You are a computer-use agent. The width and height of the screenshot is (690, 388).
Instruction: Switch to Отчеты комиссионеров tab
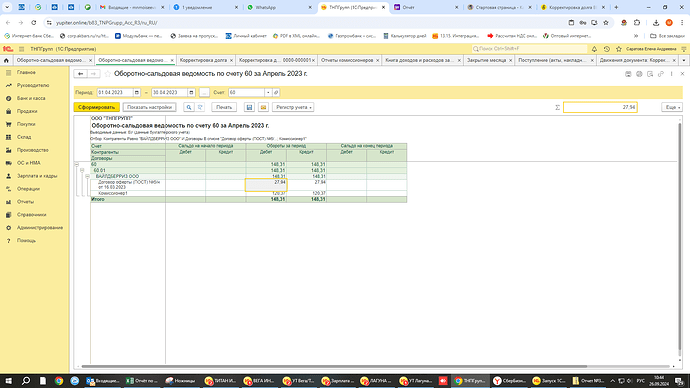(347, 60)
